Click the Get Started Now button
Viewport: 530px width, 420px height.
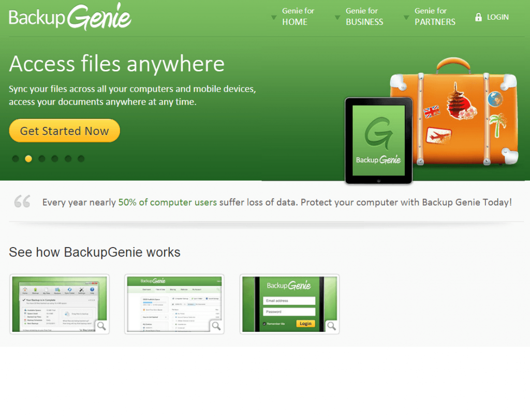pyautogui.click(x=64, y=131)
